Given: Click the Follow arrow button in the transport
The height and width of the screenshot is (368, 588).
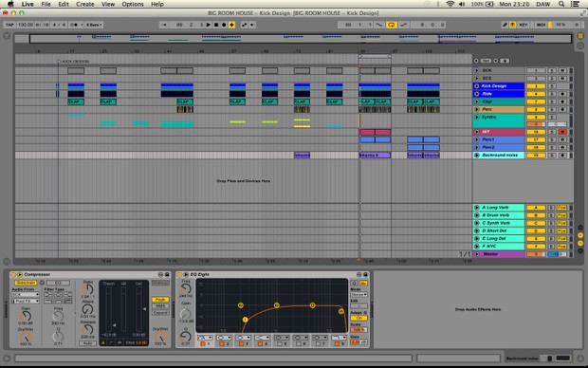Looking at the screenshot, I should coord(164,25).
